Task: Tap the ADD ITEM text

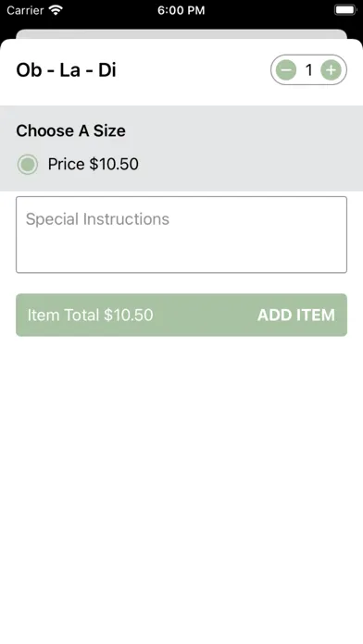Action: click(296, 315)
